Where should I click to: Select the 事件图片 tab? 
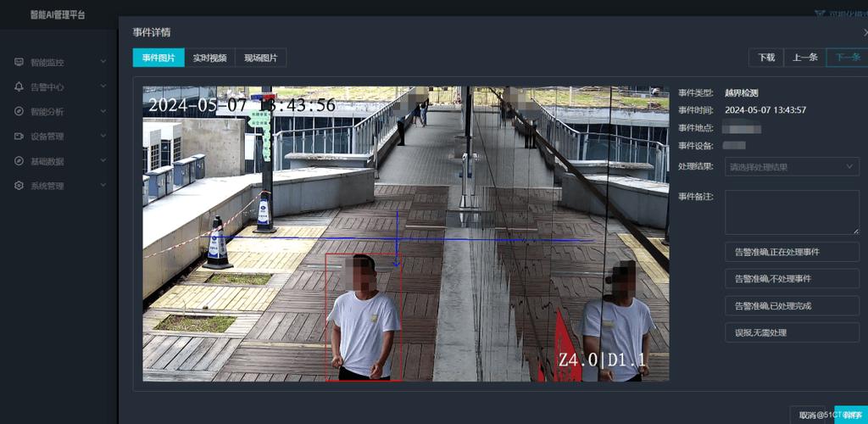pyautogui.click(x=159, y=58)
